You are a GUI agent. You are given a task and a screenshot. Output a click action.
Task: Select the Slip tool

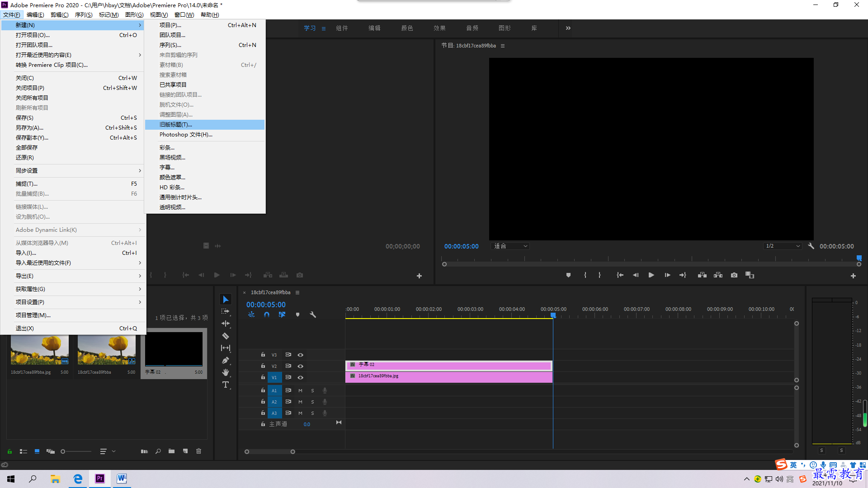226,348
